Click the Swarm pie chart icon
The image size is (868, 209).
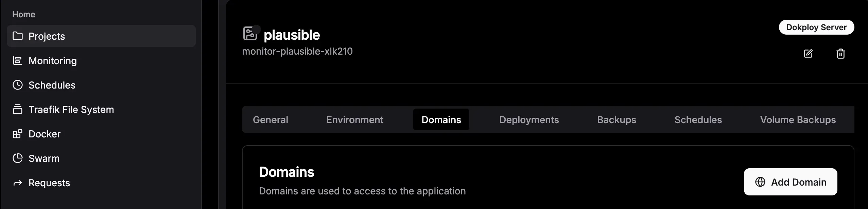pos(17,158)
